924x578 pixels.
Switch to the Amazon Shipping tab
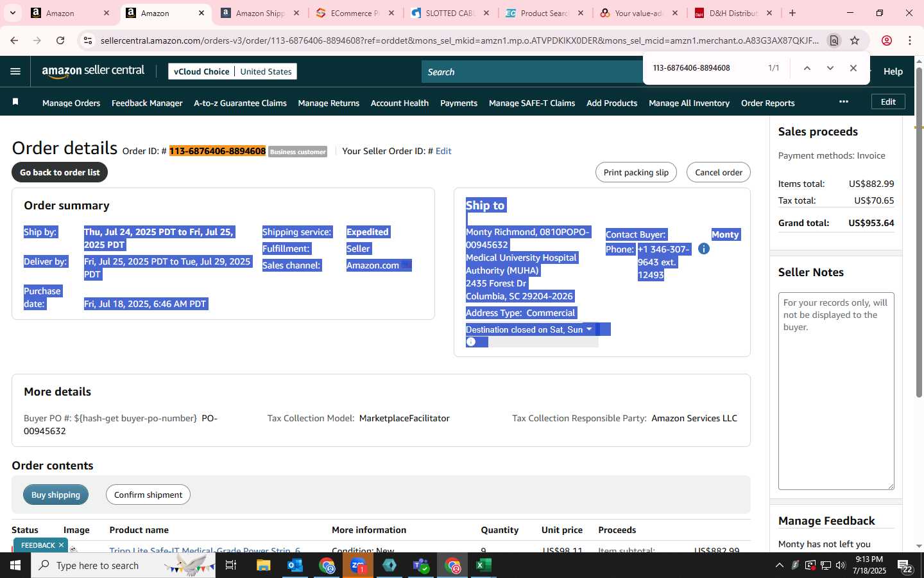pyautogui.click(x=260, y=13)
